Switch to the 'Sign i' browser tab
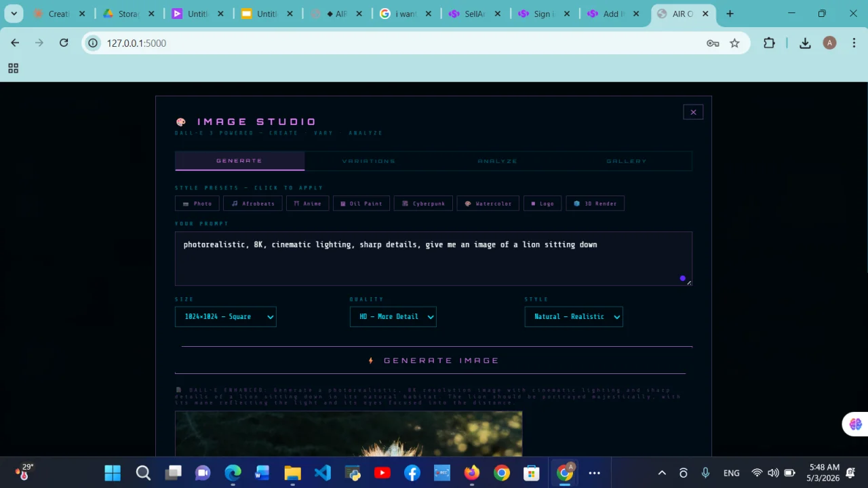This screenshot has width=868, height=488. point(544,14)
